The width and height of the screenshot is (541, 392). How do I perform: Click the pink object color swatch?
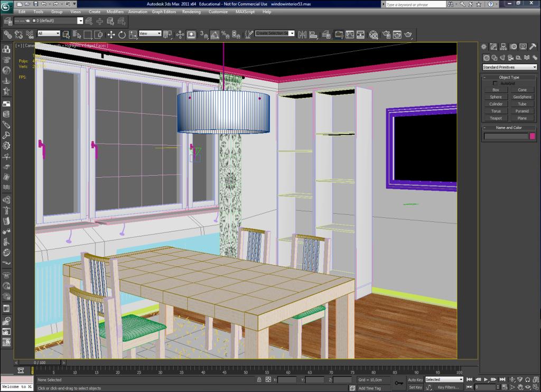(x=533, y=136)
